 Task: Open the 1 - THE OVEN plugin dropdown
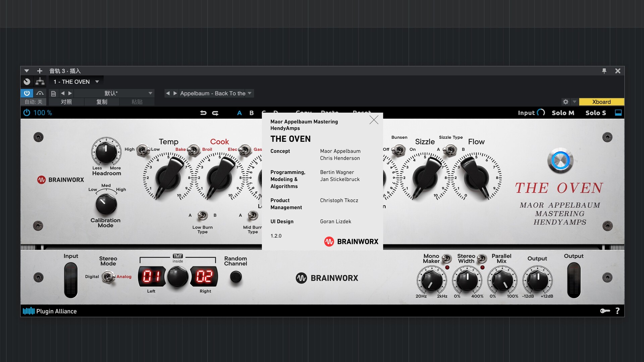click(x=76, y=82)
